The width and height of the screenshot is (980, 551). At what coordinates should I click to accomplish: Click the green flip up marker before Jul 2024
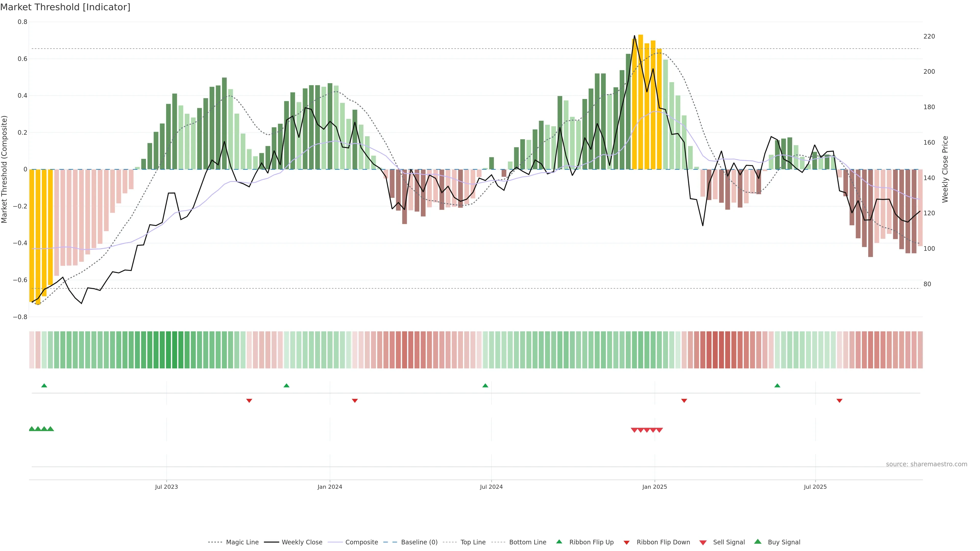[x=485, y=386]
